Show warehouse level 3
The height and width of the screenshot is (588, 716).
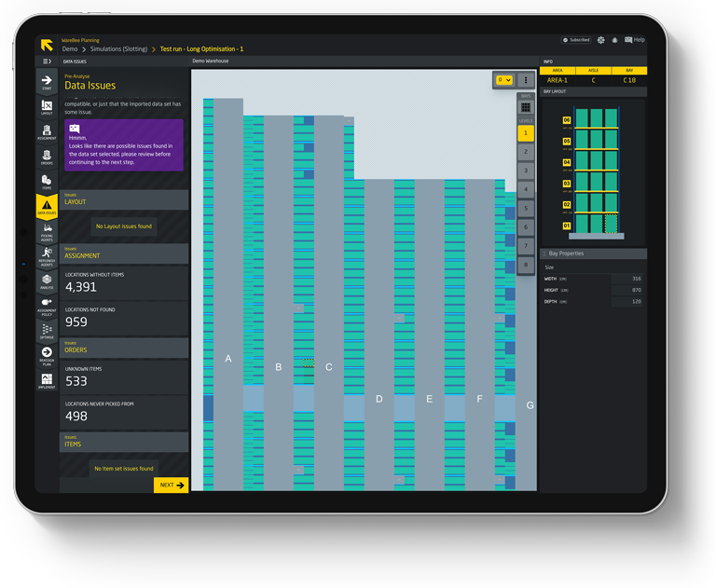(526, 171)
